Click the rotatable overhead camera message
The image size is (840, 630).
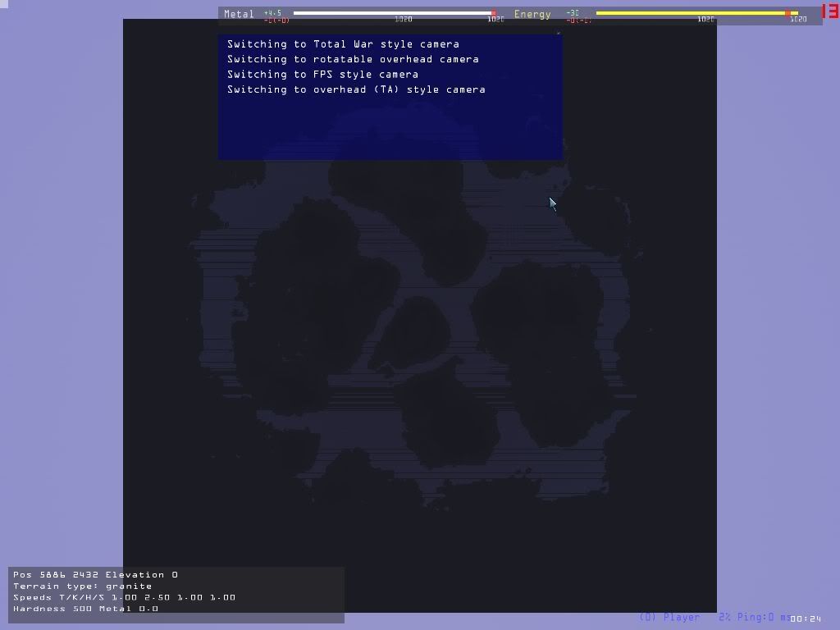[353, 59]
